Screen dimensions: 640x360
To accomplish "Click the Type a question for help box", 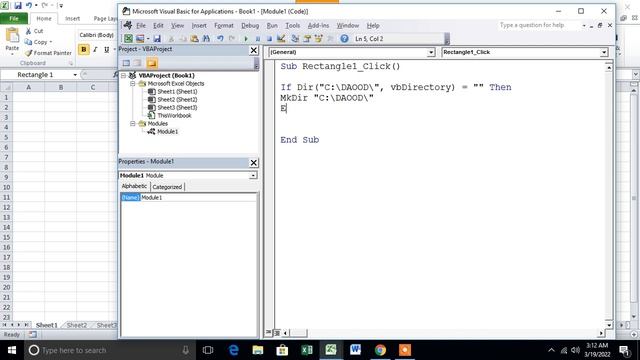I will [538, 25].
